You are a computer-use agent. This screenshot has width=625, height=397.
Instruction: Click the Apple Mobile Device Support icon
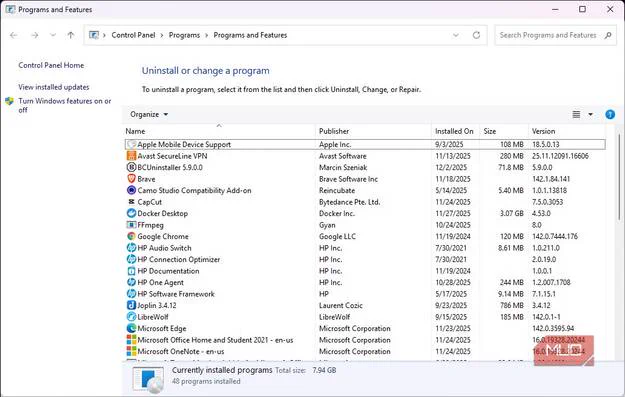pos(132,144)
